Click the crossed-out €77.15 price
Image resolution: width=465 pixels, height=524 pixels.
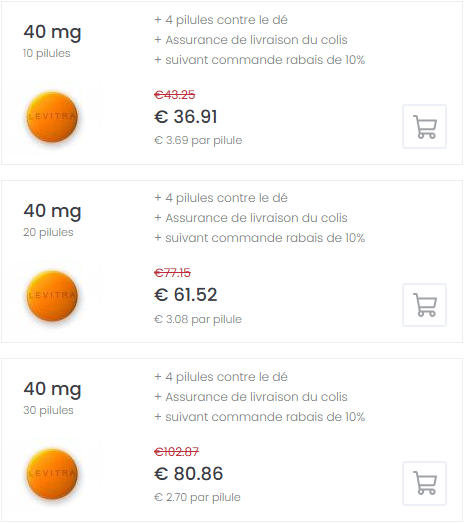click(x=172, y=273)
